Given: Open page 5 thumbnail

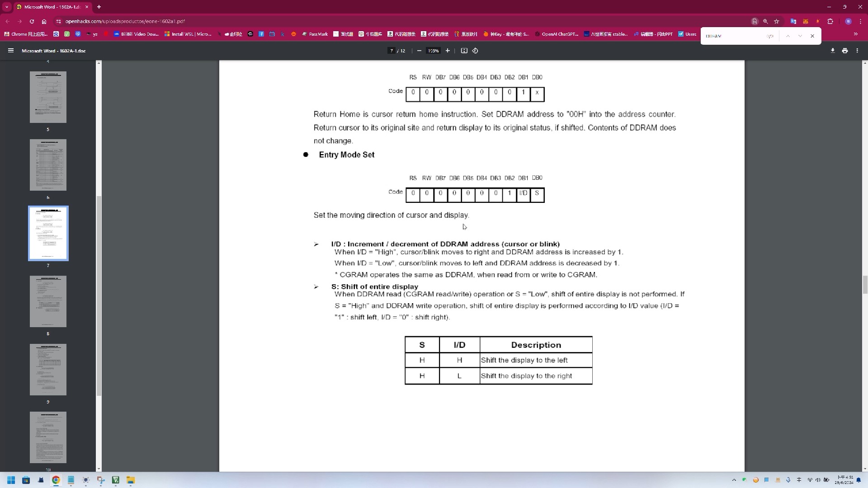Looking at the screenshot, I should coord(48,97).
